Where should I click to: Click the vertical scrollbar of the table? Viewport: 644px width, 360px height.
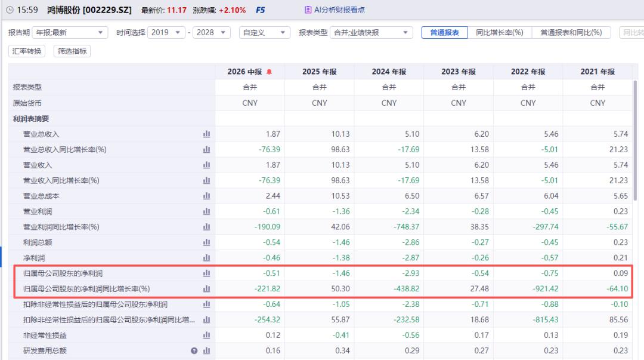point(635,136)
